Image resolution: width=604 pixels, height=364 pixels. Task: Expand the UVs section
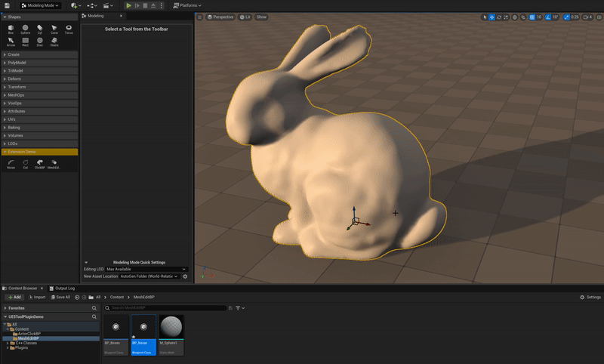40,119
